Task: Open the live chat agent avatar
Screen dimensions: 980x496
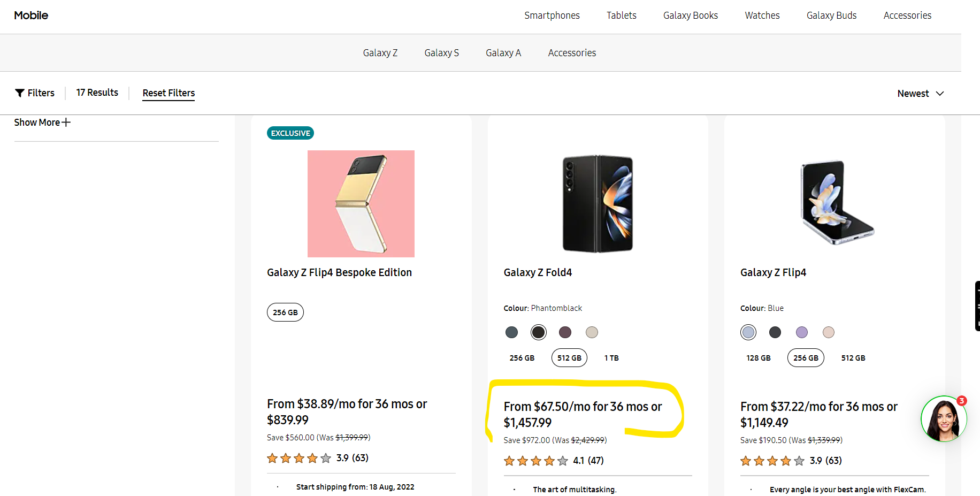Action: [x=943, y=419]
